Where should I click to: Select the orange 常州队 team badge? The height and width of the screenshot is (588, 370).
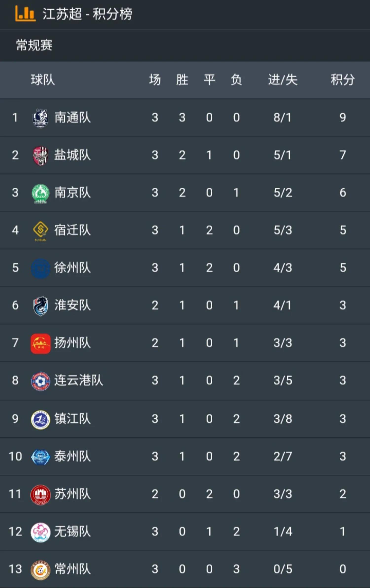(40, 570)
